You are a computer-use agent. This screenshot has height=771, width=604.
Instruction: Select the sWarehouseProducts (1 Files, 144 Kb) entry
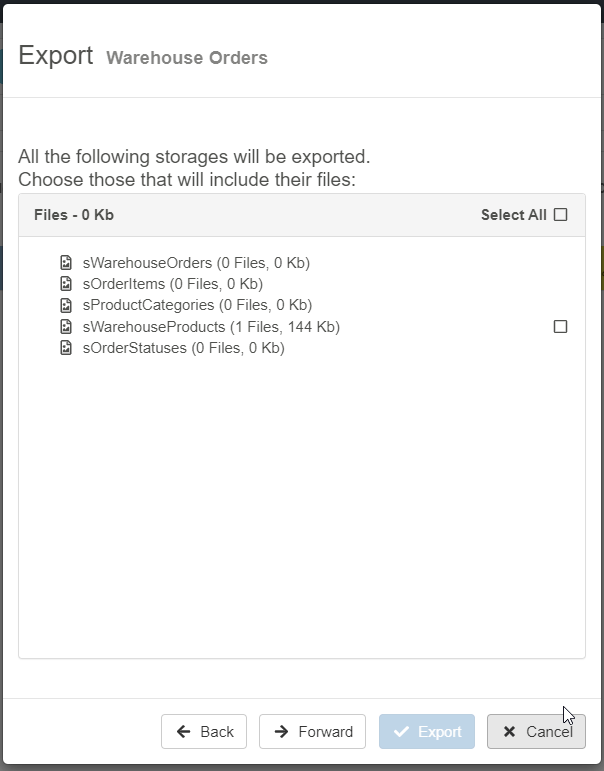tap(211, 327)
